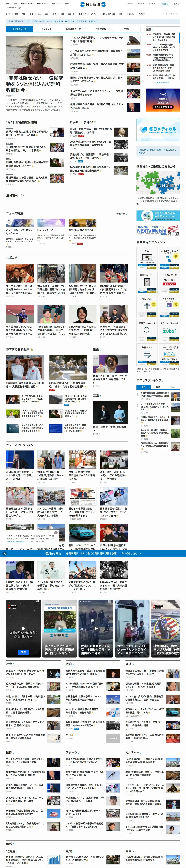This screenshot has width=186, height=868.
Task: Open the Tonichi NEXTa Meishi banner
Action: 158,230
